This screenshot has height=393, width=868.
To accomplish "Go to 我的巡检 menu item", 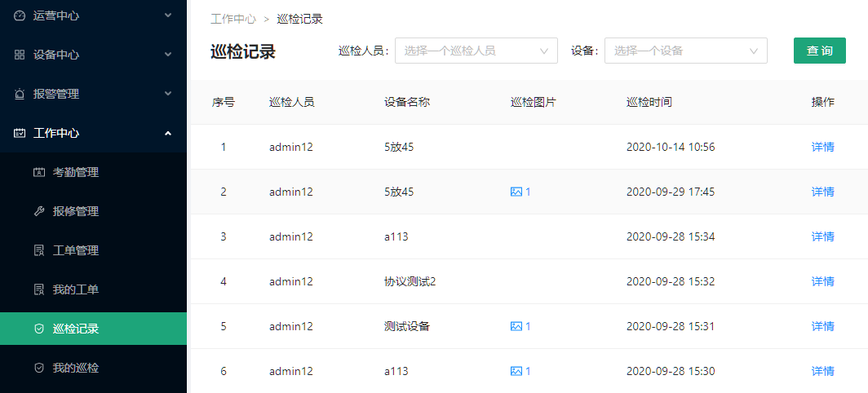I will [x=75, y=368].
